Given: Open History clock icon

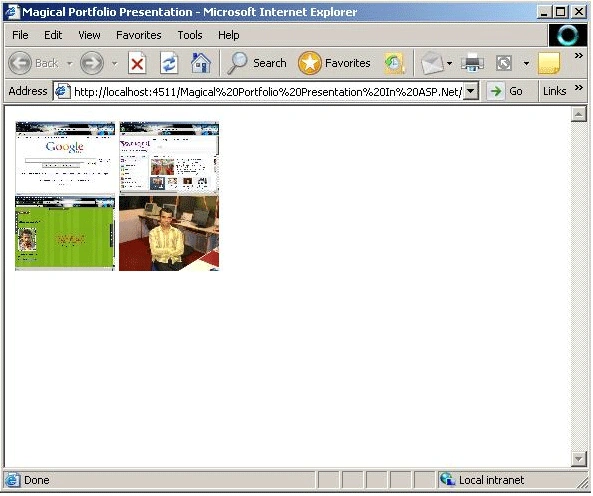Looking at the screenshot, I should point(394,63).
